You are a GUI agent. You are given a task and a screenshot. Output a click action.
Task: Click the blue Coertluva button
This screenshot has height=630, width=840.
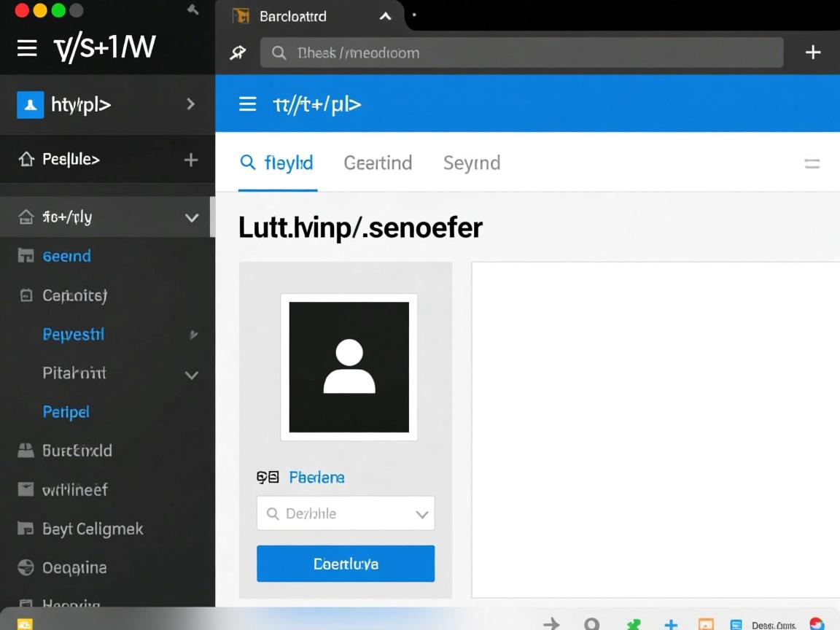[x=346, y=564]
